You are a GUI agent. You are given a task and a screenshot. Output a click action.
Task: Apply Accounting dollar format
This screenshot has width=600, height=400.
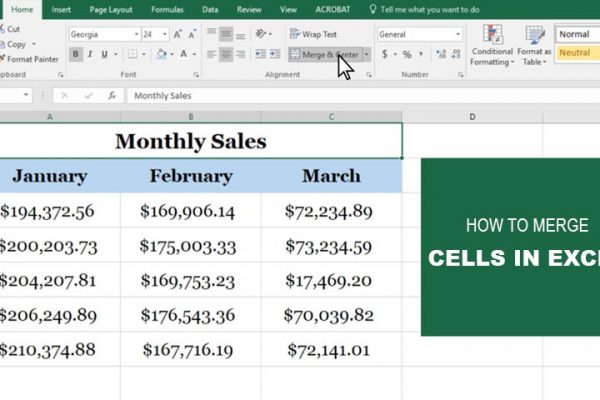385,54
